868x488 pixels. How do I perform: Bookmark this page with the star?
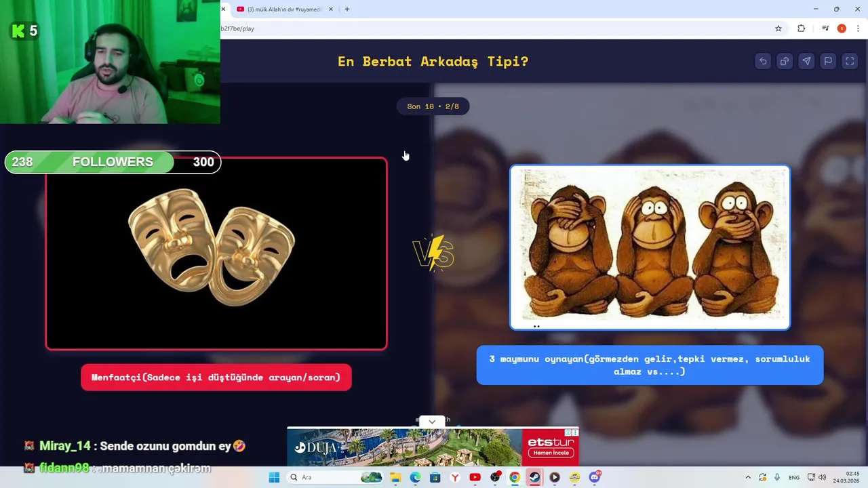tap(778, 28)
